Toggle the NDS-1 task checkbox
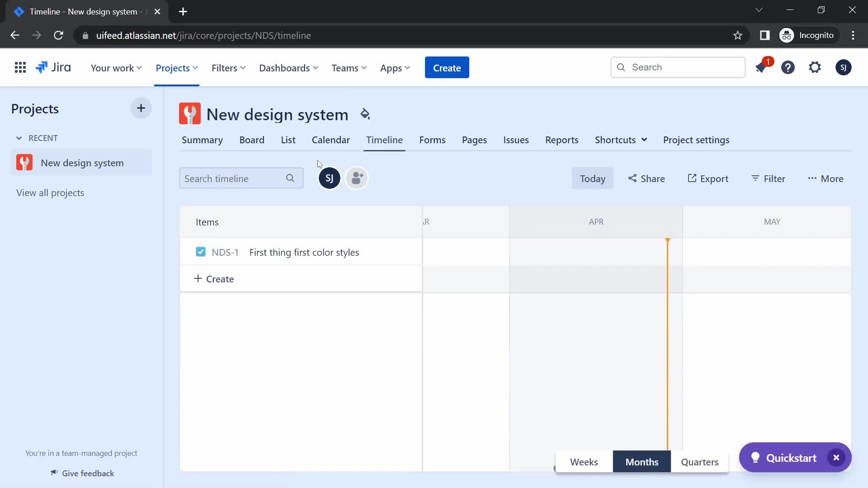Screen dimensions: 868x488 (x=200, y=251)
